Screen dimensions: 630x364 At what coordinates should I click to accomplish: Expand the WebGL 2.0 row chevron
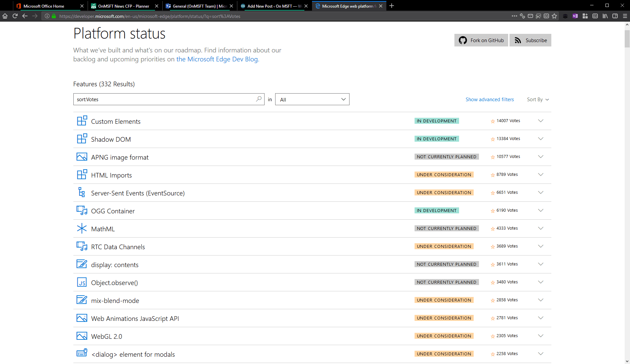click(541, 336)
